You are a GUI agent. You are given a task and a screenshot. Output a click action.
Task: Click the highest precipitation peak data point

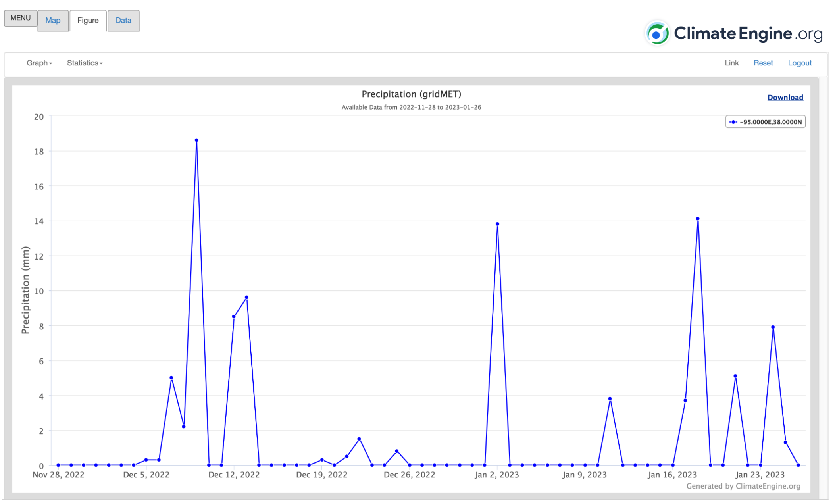click(196, 140)
